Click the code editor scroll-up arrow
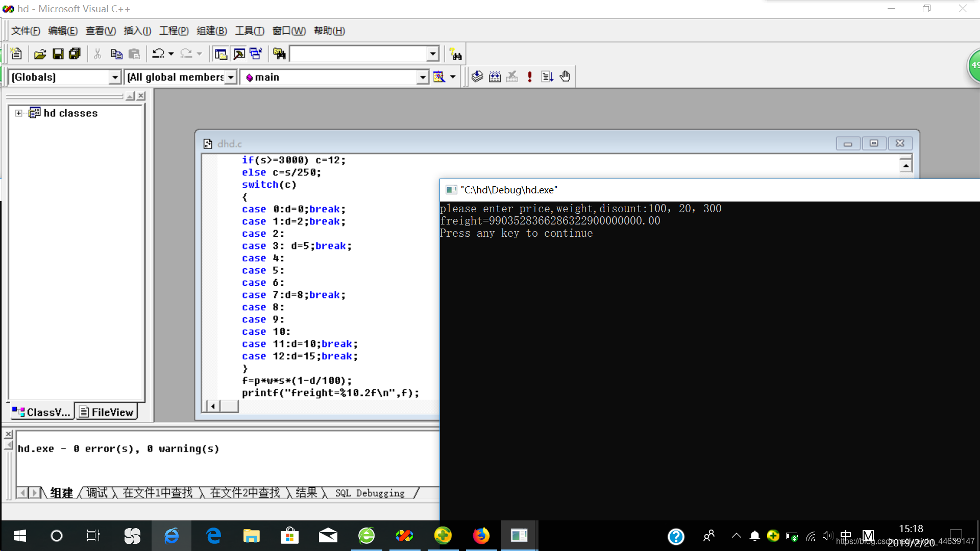 (x=906, y=165)
